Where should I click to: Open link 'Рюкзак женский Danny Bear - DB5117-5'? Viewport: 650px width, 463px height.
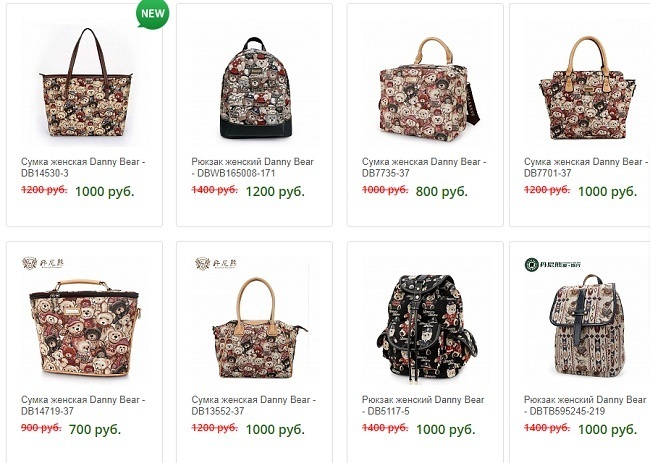423,405
